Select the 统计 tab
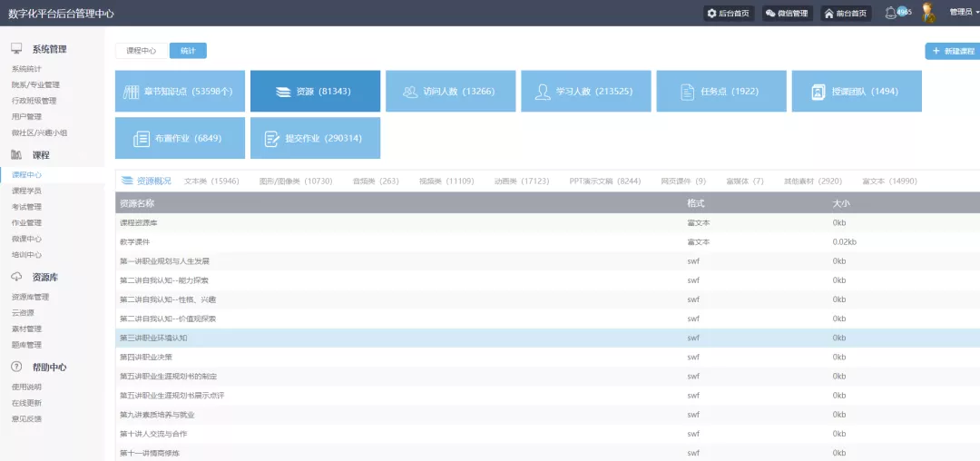 (188, 51)
